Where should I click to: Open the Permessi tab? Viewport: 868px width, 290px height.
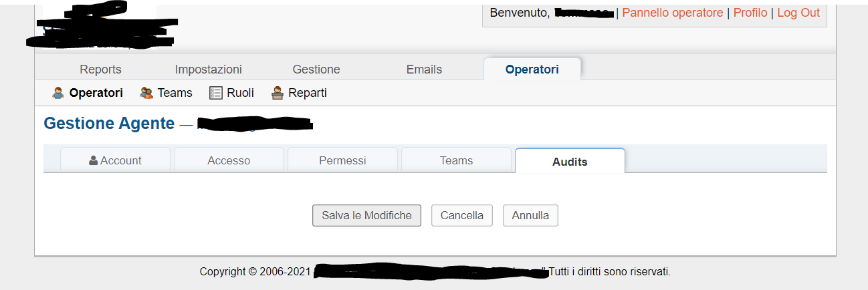[x=342, y=160]
